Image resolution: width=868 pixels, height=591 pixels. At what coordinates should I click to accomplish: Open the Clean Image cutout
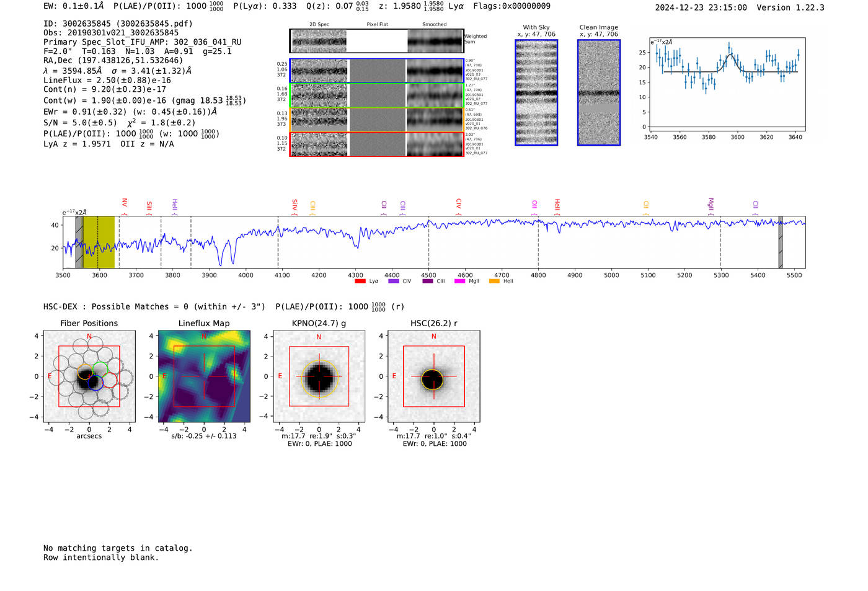[x=599, y=92]
